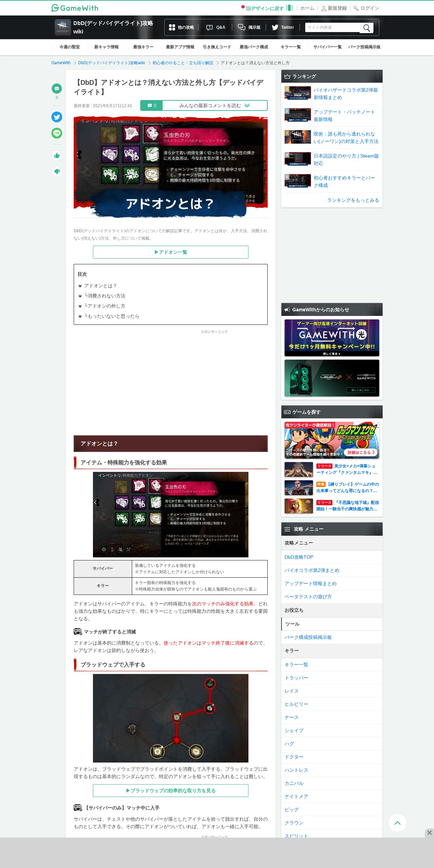This screenshot has width=434, height=868.
Task: Click the scroll-to-top arrow button
Action: pos(397,823)
